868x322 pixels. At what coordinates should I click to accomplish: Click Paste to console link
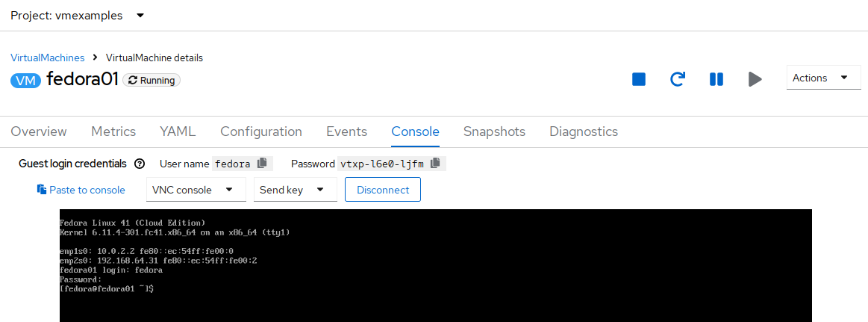pyautogui.click(x=81, y=190)
